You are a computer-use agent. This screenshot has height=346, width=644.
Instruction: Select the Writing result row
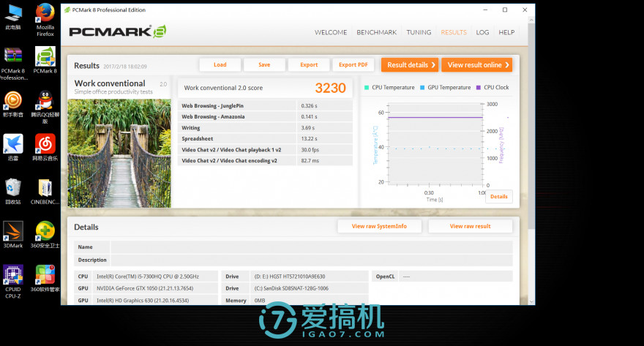coord(266,128)
